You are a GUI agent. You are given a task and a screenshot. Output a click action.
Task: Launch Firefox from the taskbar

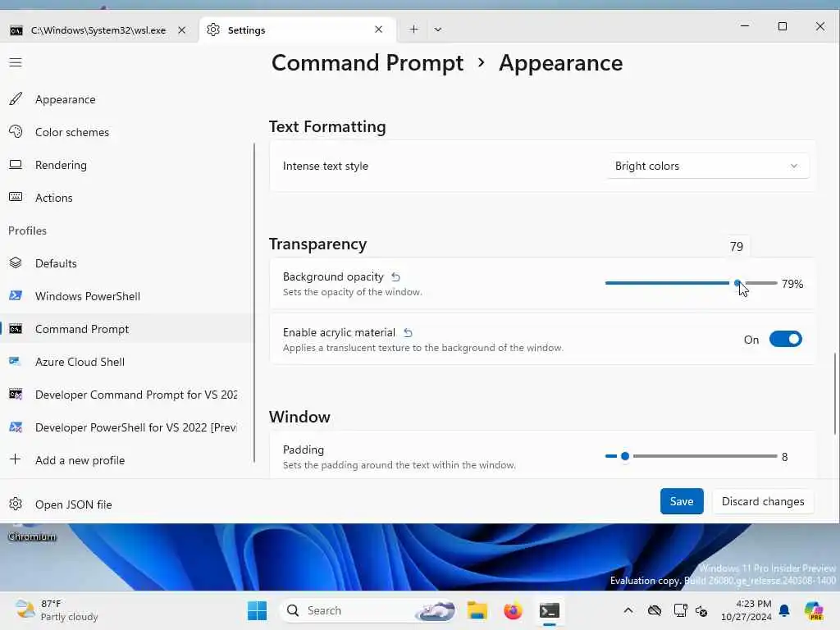coord(513,610)
